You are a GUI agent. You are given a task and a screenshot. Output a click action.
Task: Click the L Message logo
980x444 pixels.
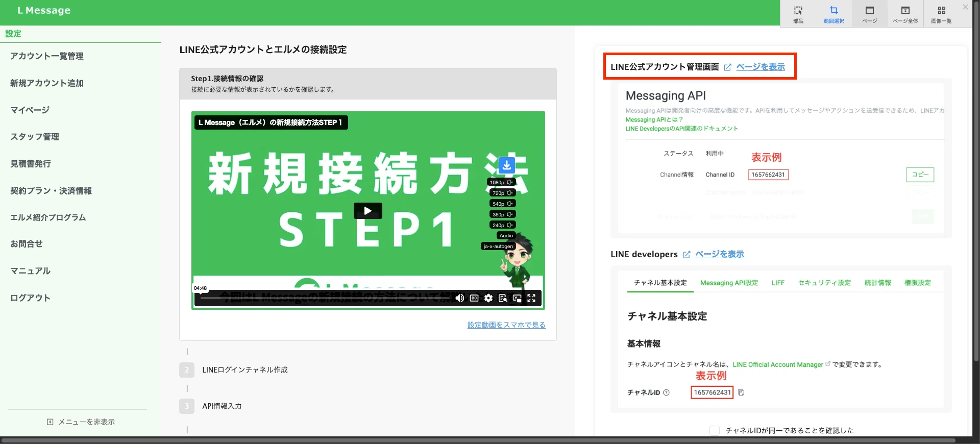[44, 10]
